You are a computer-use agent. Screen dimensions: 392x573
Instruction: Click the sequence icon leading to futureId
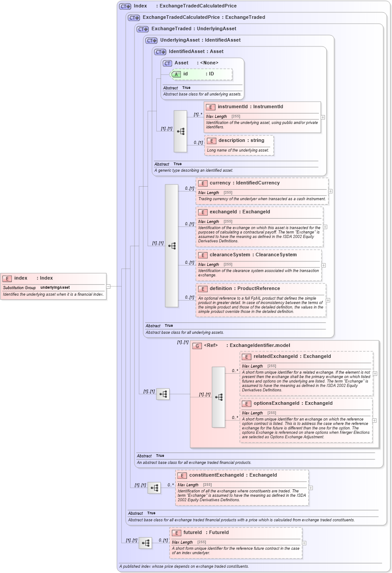pyautogui.click(x=145, y=543)
